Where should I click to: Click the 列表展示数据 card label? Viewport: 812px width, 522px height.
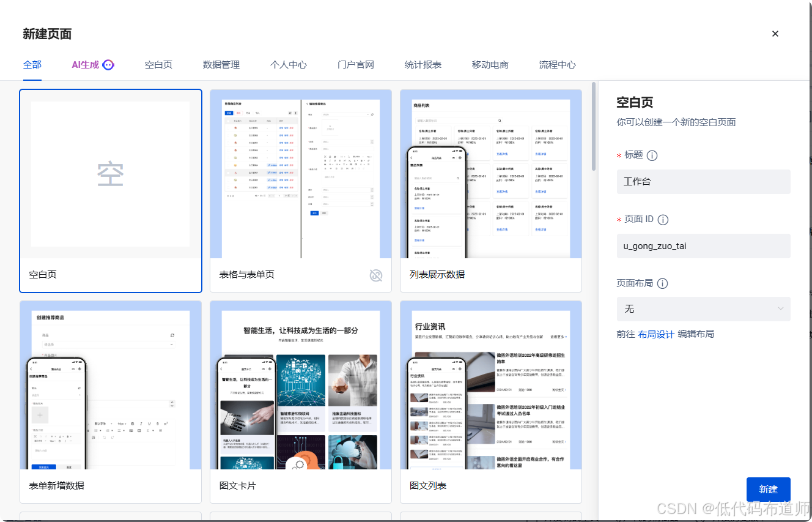(x=437, y=275)
